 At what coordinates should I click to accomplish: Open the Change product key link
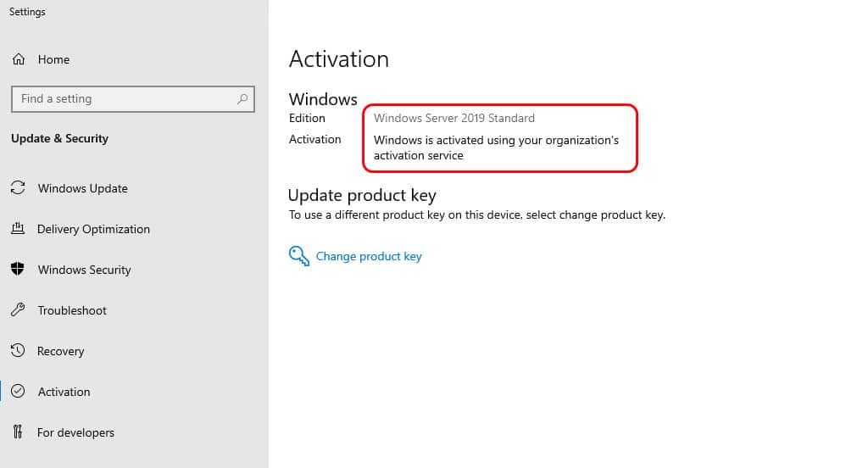click(369, 256)
